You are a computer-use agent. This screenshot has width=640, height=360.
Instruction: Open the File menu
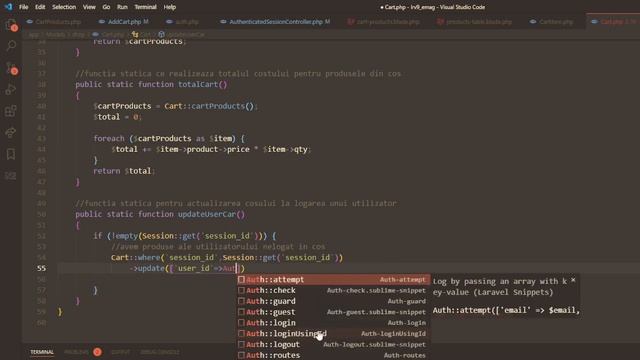24,7
